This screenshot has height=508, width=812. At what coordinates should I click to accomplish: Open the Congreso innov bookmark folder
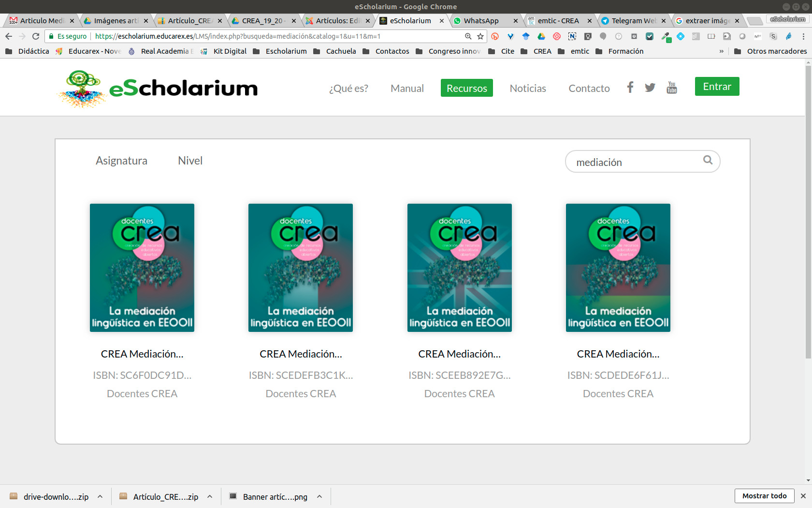[448, 51]
